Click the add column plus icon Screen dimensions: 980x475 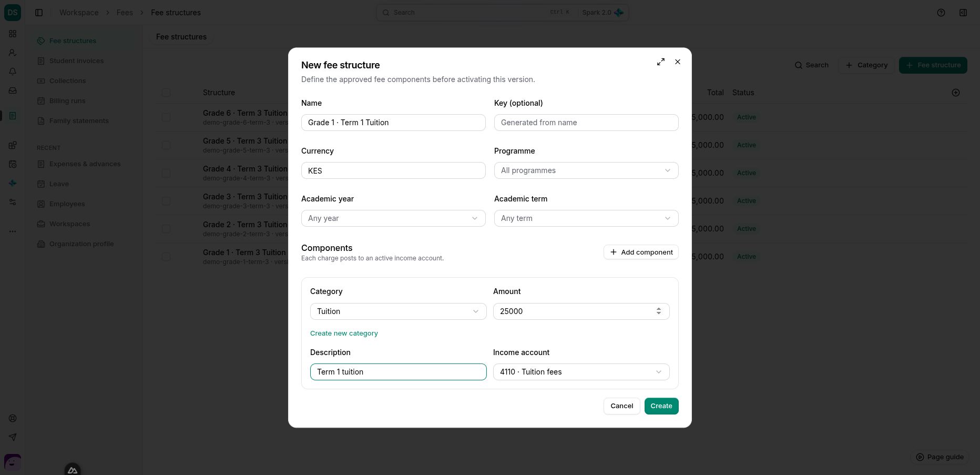click(x=956, y=93)
